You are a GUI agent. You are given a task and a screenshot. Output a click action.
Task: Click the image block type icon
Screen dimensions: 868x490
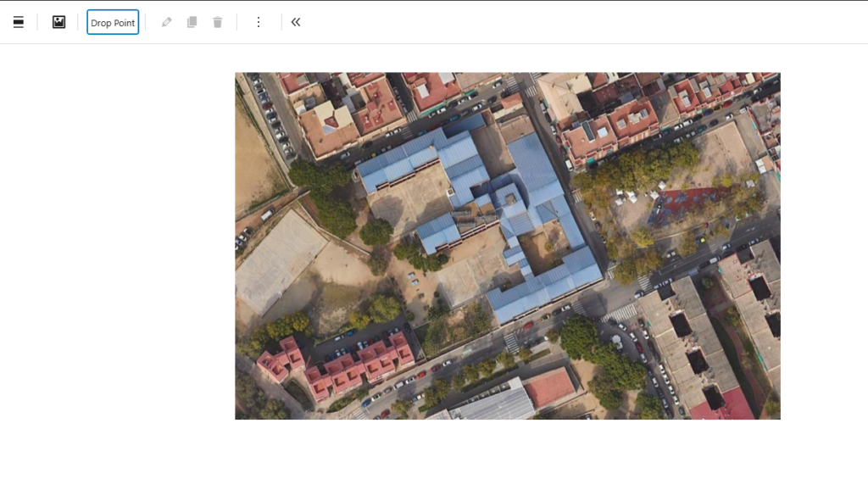pyautogui.click(x=58, y=22)
